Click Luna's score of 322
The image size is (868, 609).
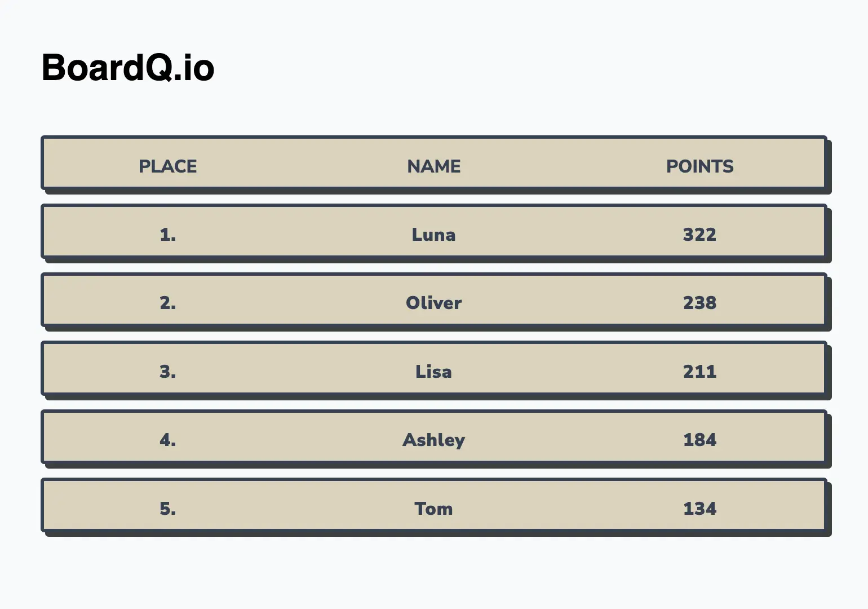[700, 235]
